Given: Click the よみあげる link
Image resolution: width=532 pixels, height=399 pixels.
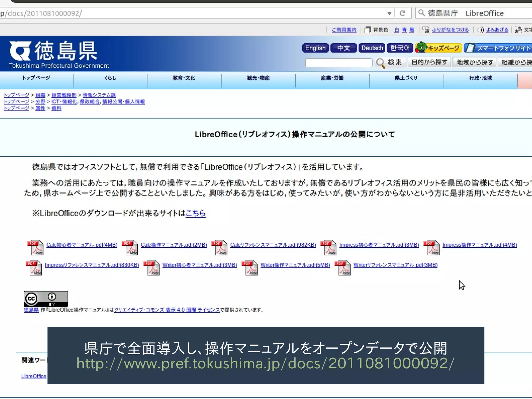Looking at the screenshot, I should tap(497, 30).
